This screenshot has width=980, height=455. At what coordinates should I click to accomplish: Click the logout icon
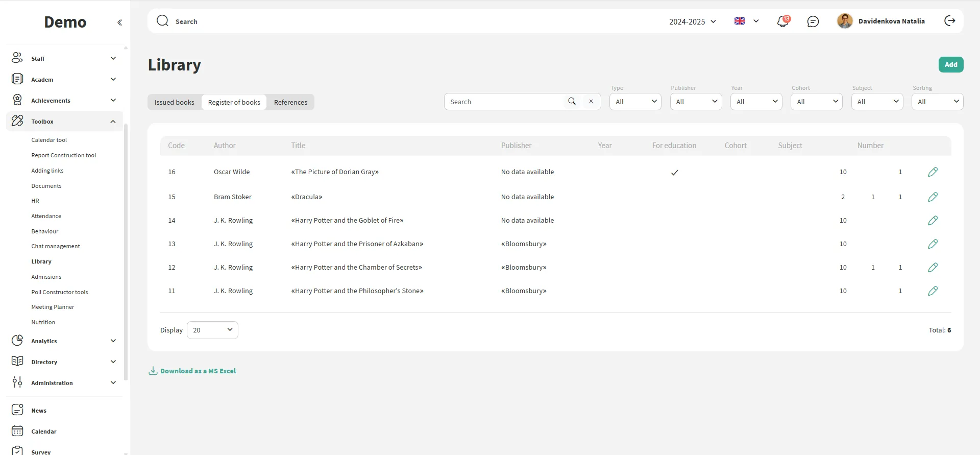(949, 21)
